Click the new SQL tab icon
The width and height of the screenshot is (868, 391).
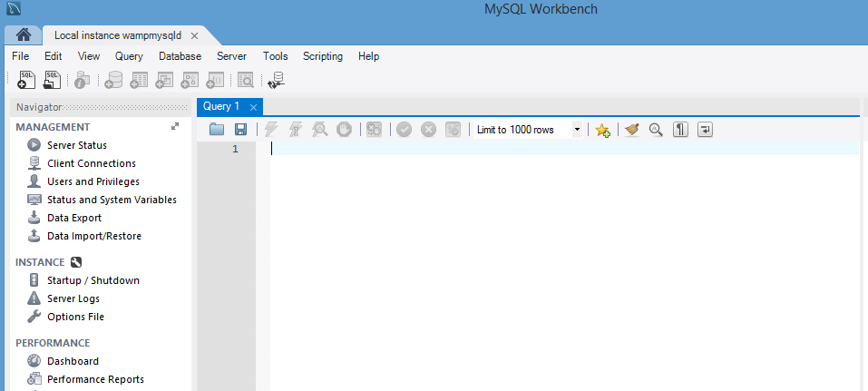(27, 80)
